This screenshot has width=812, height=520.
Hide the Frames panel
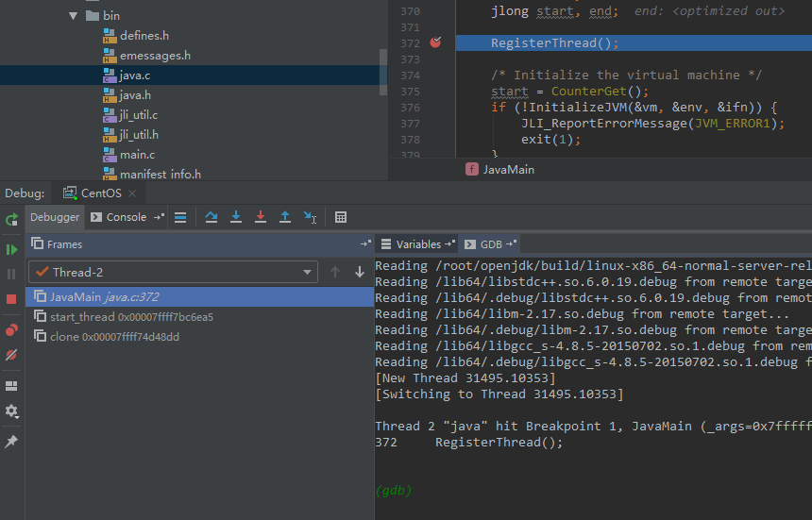[x=365, y=243]
